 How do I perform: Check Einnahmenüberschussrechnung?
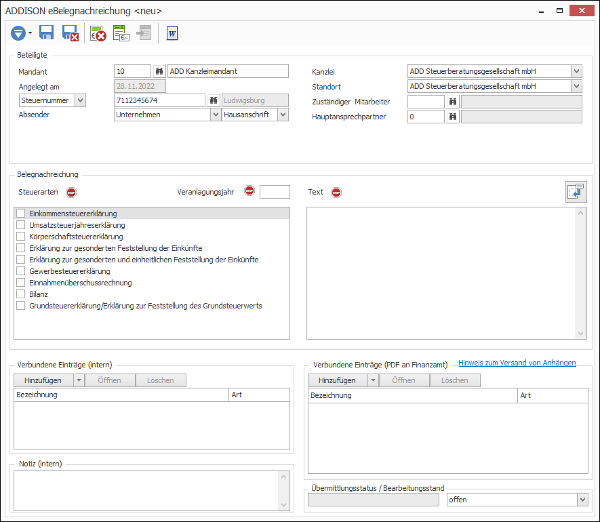21,282
